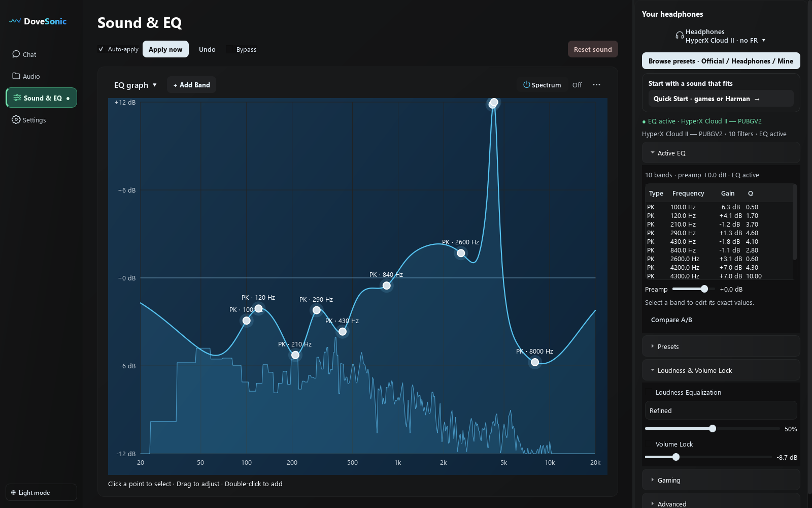Screen dimensions: 812x508
Task: Collapse the Loudness & Volume Lock section
Action: point(721,370)
